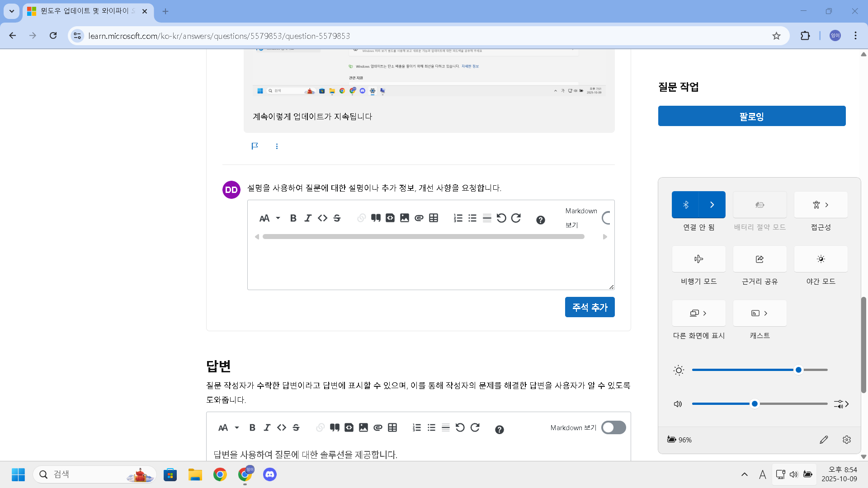The width and height of the screenshot is (868, 488).
Task: Open the Chrome three-dot menu
Action: 855,36
